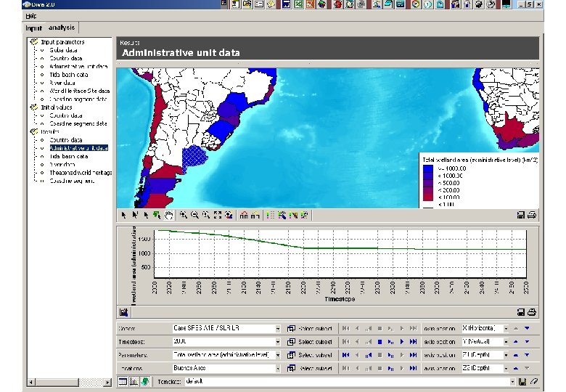The width and height of the screenshot is (566, 392).
Task: Zoom in on the map
Action: tap(184, 215)
